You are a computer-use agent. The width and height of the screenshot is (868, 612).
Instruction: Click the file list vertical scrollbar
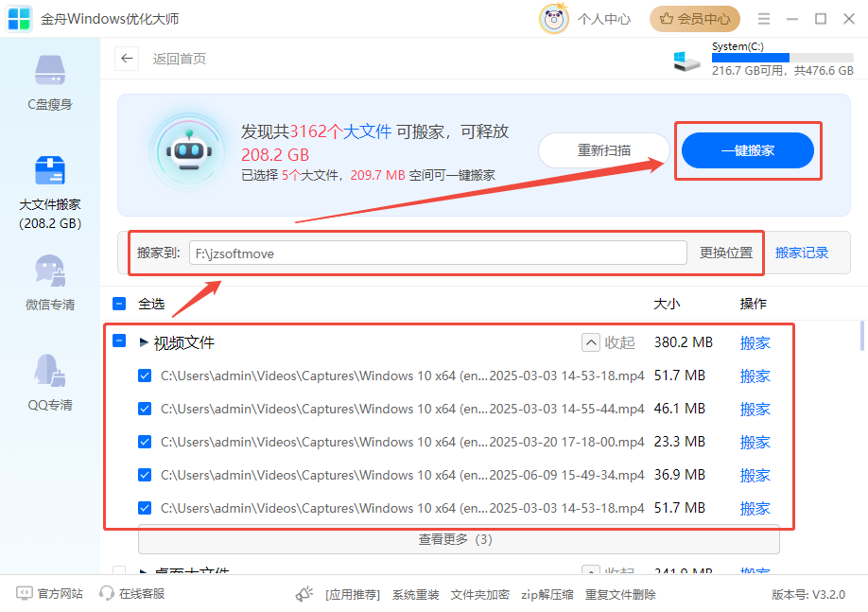[862, 336]
